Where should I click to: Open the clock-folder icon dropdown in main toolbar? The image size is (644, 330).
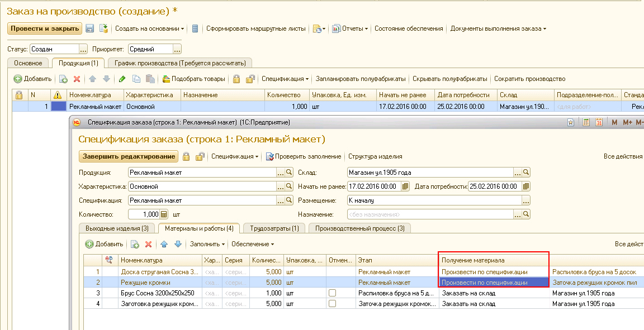(x=319, y=28)
